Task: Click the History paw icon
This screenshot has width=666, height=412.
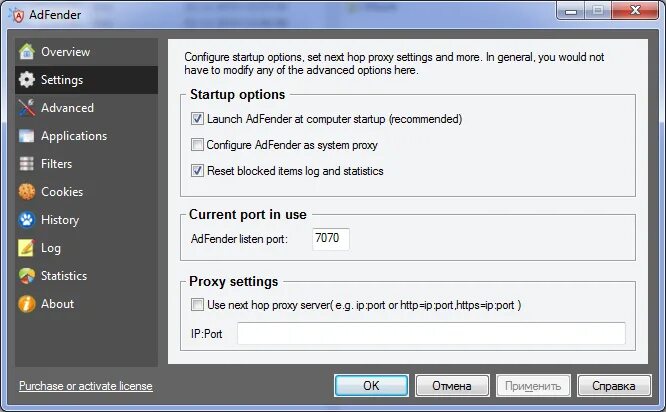Action: 27,220
